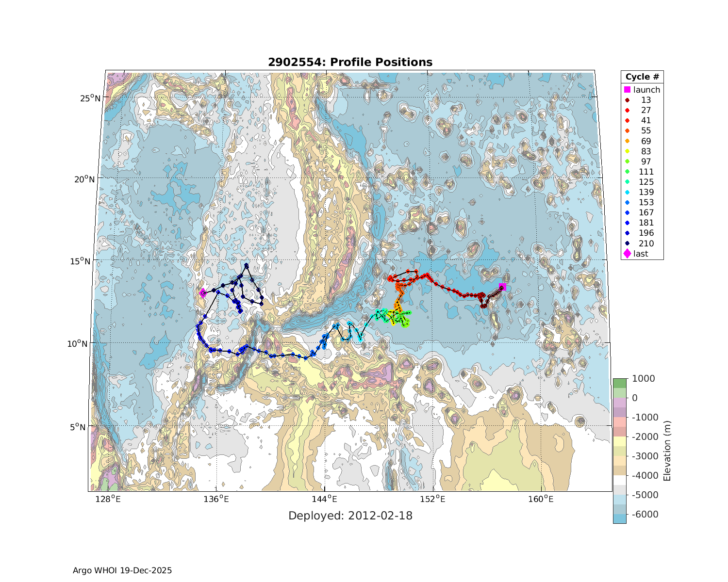
Task: Click the cycle 210 dark navy legend dot
Action: (x=627, y=243)
